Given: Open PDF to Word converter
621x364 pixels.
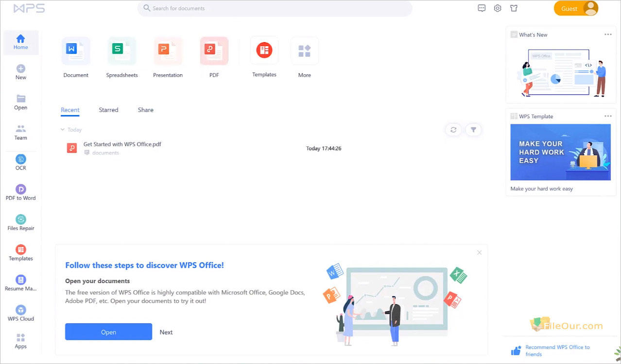Looking at the screenshot, I should (20, 193).
